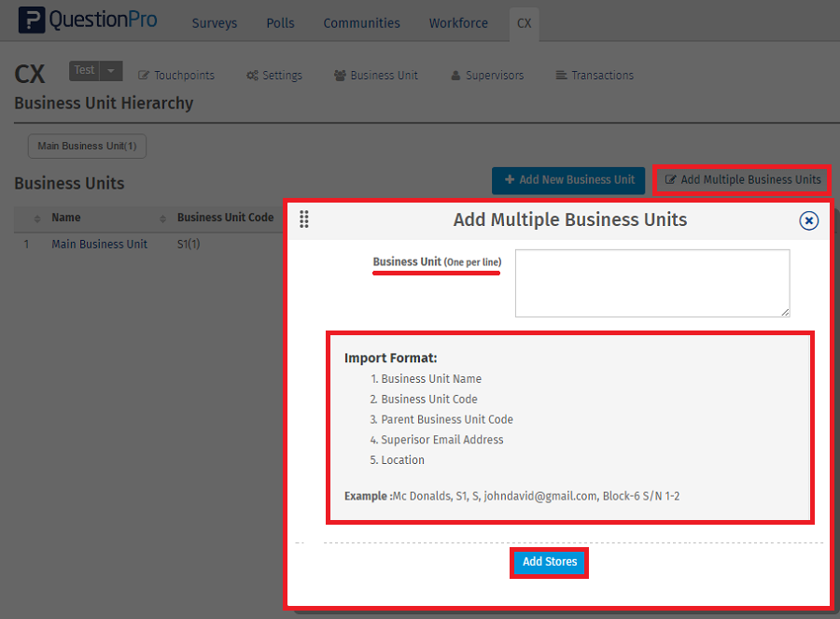Open Touchpoints edit icon link

pyautogui.click(x=145, y=76)
